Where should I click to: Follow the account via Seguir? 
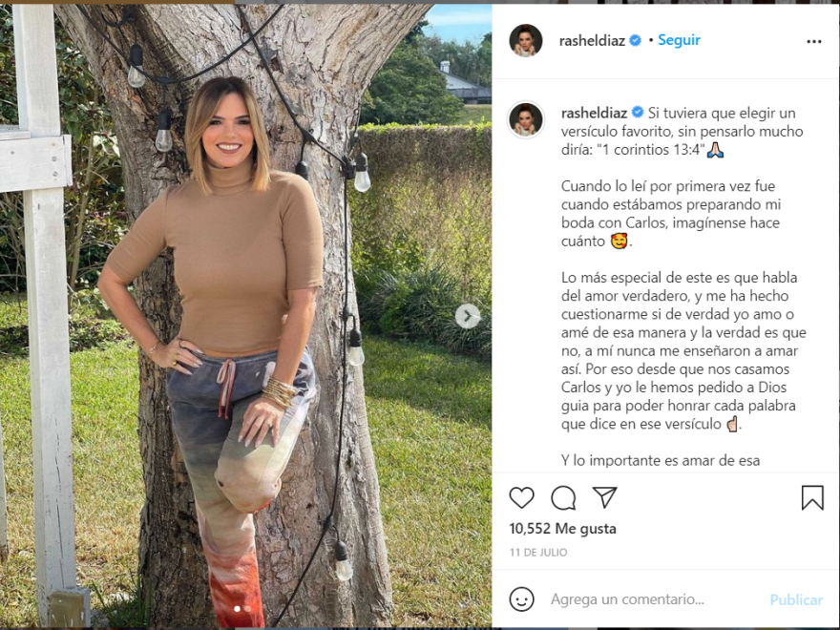679,40
